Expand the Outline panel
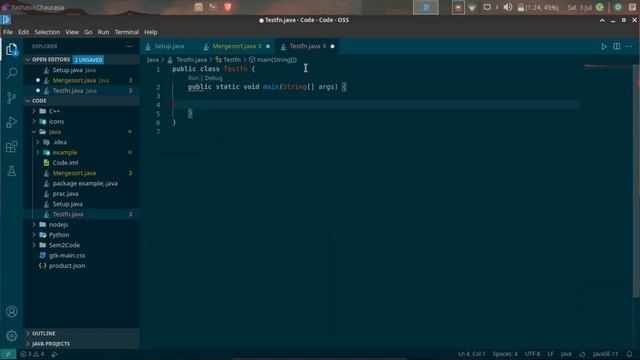The width and height of the screenshot is (640, 360). pyautogui.click(x=81, y=333)
